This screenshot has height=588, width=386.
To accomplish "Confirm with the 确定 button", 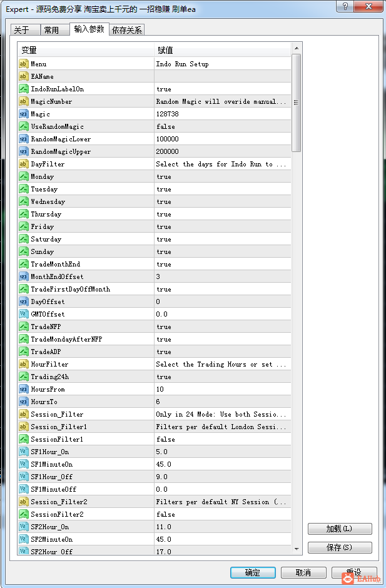I will (x=253, y=572).
